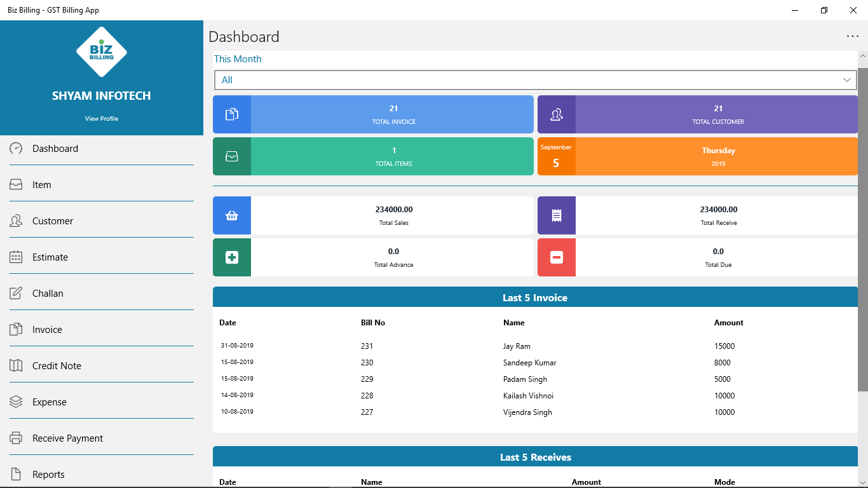Click the Total Customer count tile
The image size is (868, 488).
(698, 114)
